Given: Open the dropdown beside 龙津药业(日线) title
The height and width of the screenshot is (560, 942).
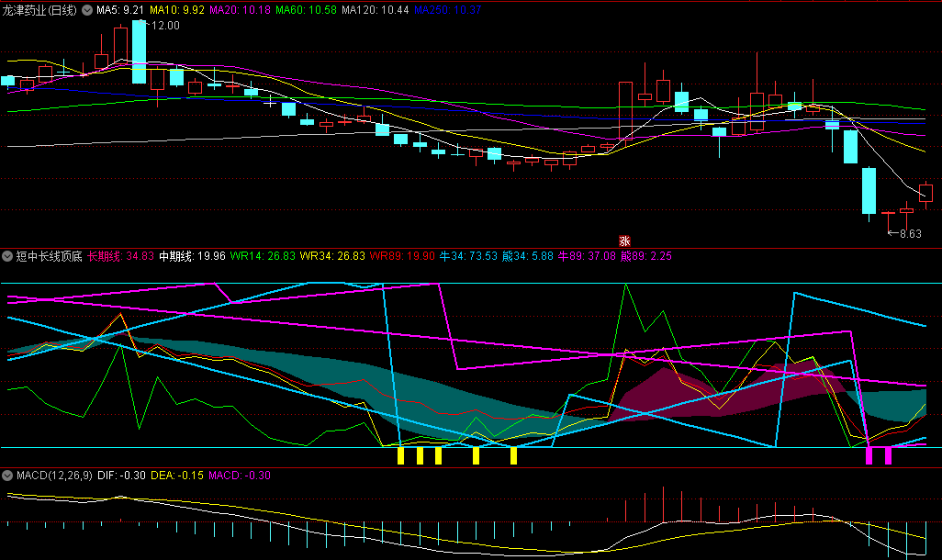Looking at the screenshot, I should [x=87, y=10].
